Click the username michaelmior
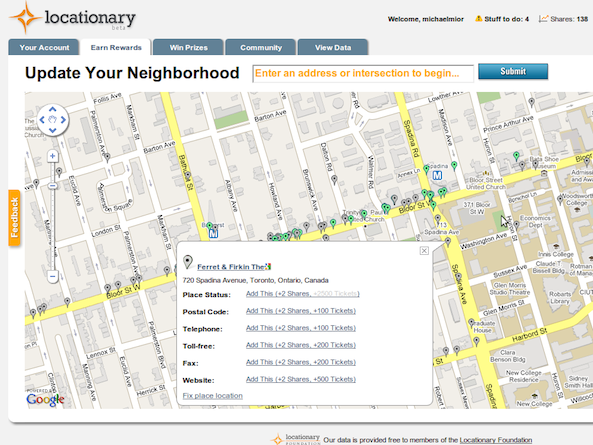 443,19
